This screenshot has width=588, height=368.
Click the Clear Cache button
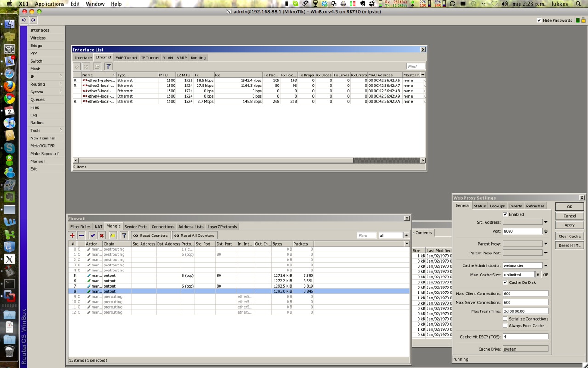pos(569,236)
